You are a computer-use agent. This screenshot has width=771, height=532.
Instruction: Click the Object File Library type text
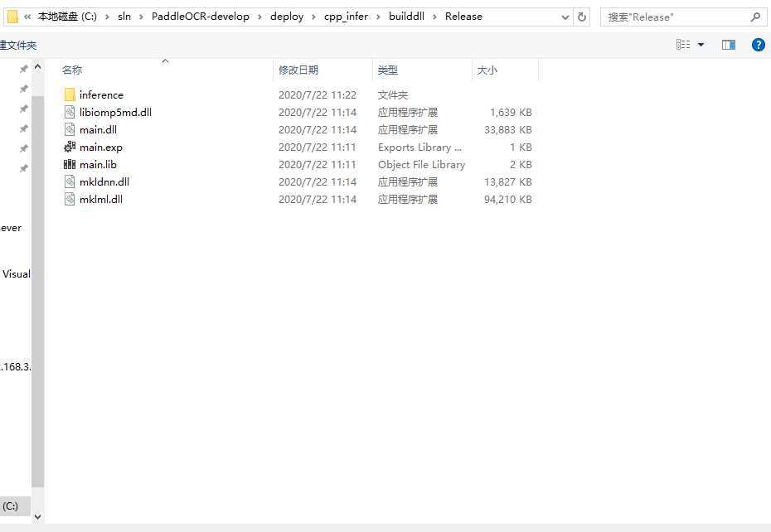(x=421, y=164)
